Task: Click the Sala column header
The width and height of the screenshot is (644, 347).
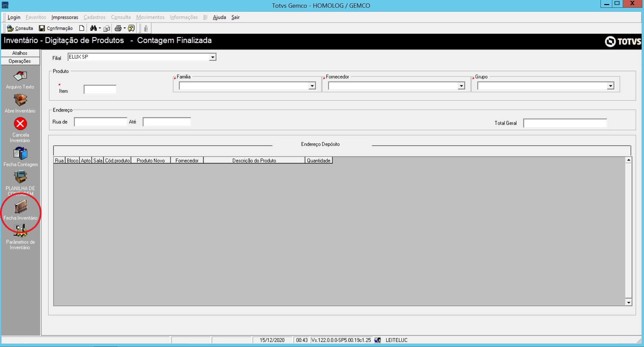Action: pos(98,161)
